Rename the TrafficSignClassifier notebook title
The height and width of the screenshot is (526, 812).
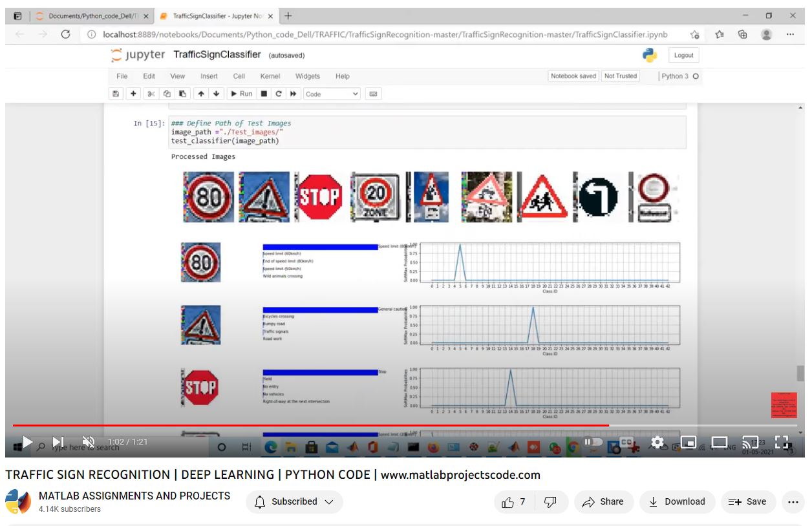(x=217, y=55)
